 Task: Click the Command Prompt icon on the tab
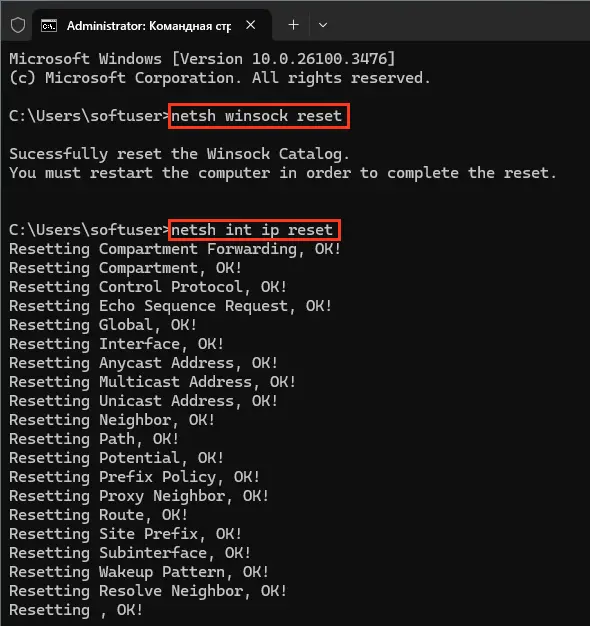click(x=49, y=26)
